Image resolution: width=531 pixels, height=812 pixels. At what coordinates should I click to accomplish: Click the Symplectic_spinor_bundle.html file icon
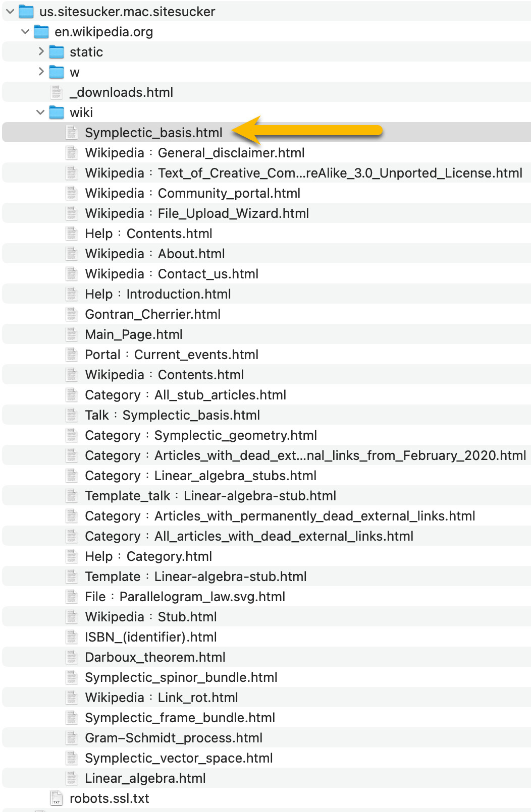click(72, 677)
